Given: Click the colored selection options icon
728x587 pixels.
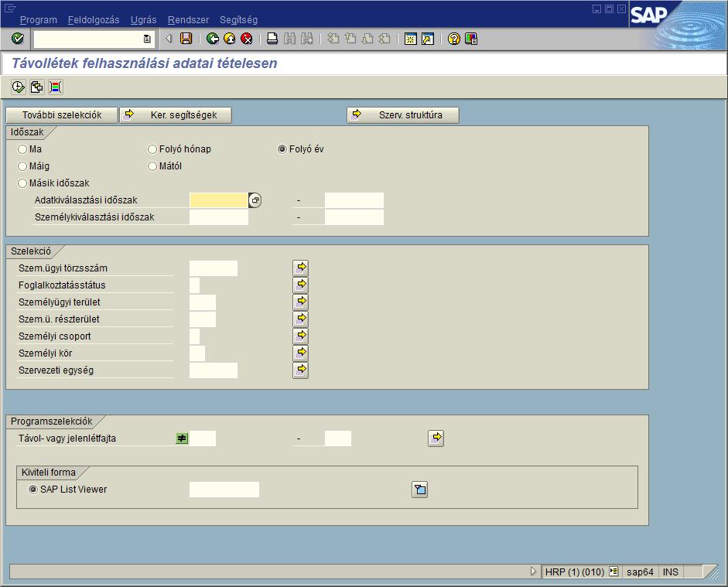Looking at the screenshot, I should pos(55,87).
